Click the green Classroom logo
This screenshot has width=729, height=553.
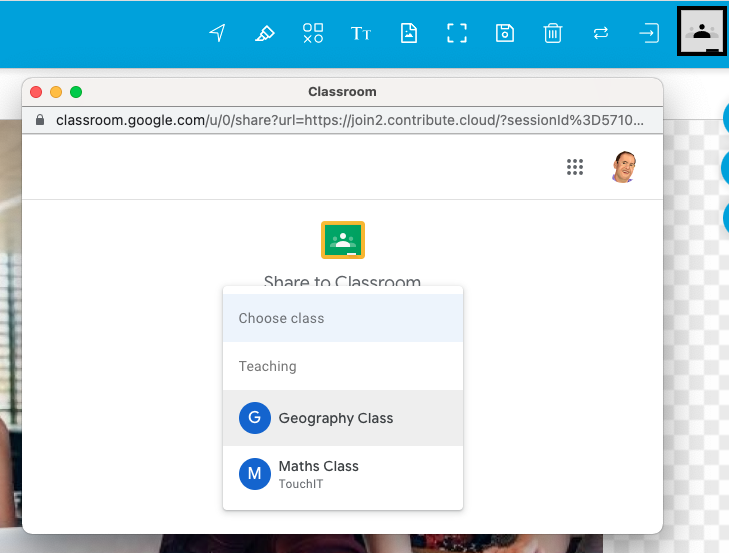click(343, 240)
